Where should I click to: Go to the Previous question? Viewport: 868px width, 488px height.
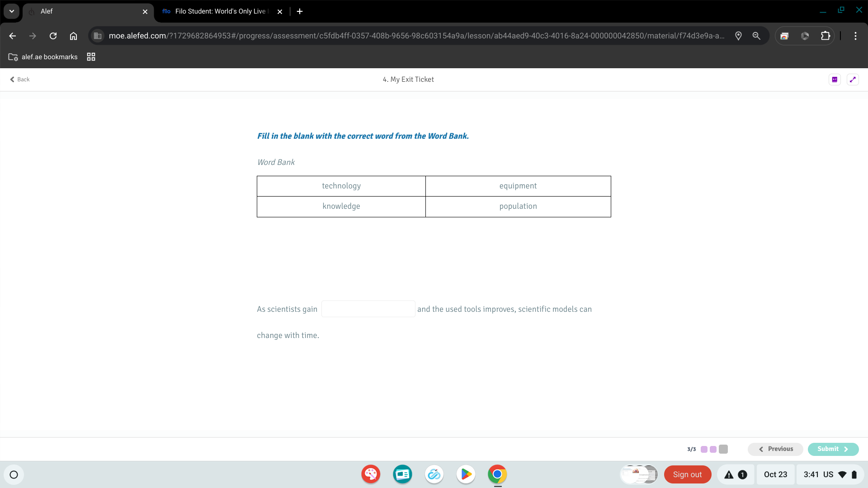click(x=775, y=449)
